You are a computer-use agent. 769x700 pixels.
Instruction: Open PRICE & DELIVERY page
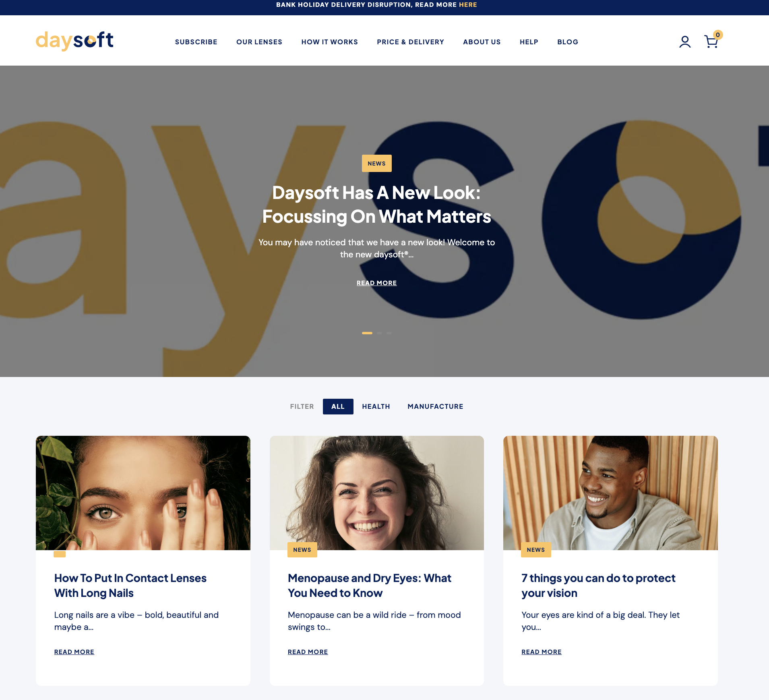click(410, 42)
